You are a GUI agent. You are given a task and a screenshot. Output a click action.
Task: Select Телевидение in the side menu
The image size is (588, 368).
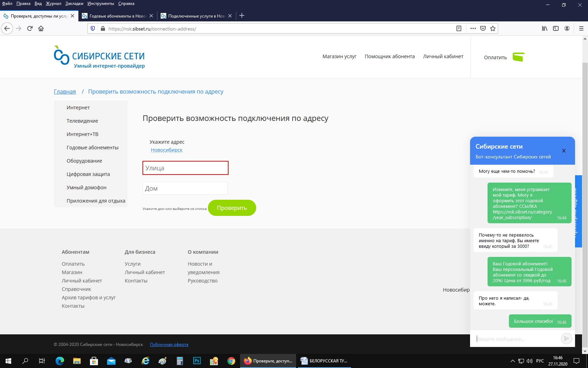[x=82, y=121]
